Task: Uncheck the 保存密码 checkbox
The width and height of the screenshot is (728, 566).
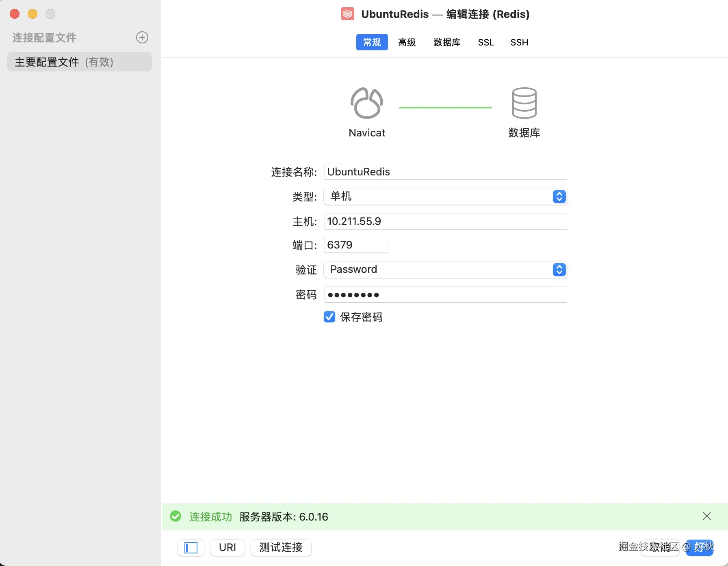Action: [x=329, y=317]
